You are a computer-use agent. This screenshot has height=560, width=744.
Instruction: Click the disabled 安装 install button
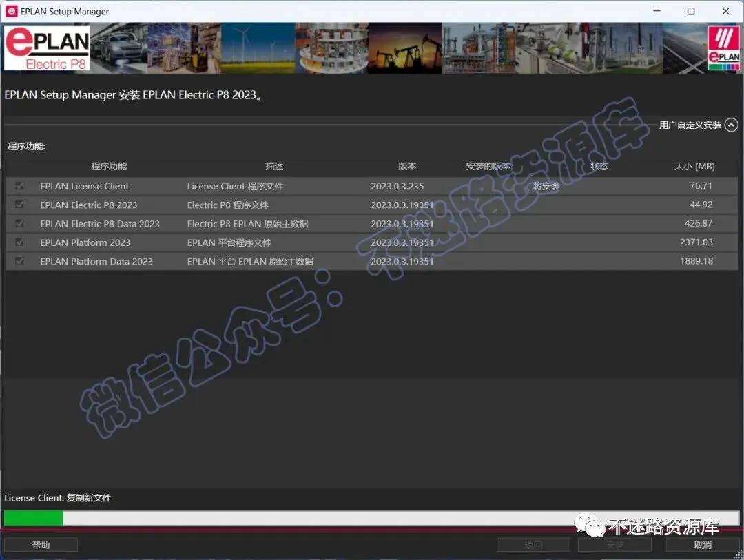[x=614, y=545]
